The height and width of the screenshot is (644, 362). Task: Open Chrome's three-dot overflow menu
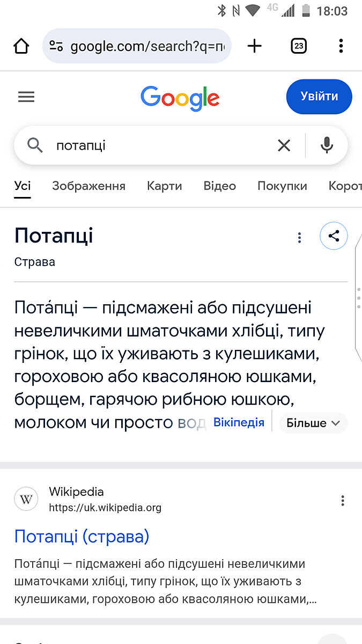341,46
